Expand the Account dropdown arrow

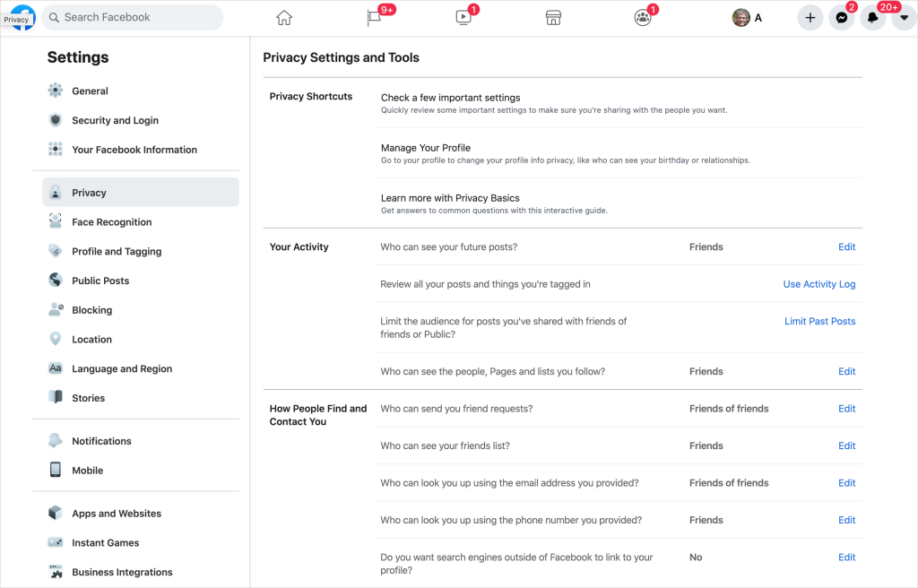[x=904, y=17]
